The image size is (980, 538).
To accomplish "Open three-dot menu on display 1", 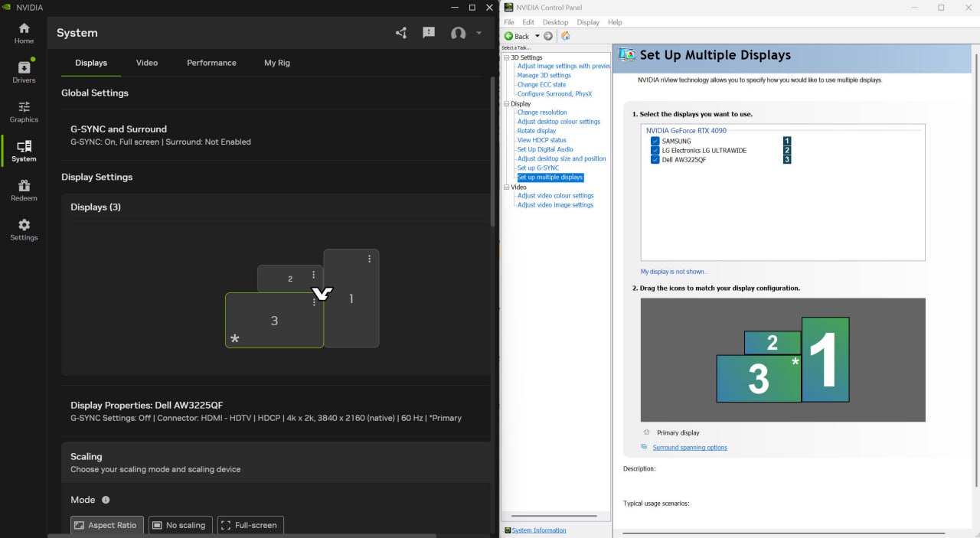I will point(370,259).
